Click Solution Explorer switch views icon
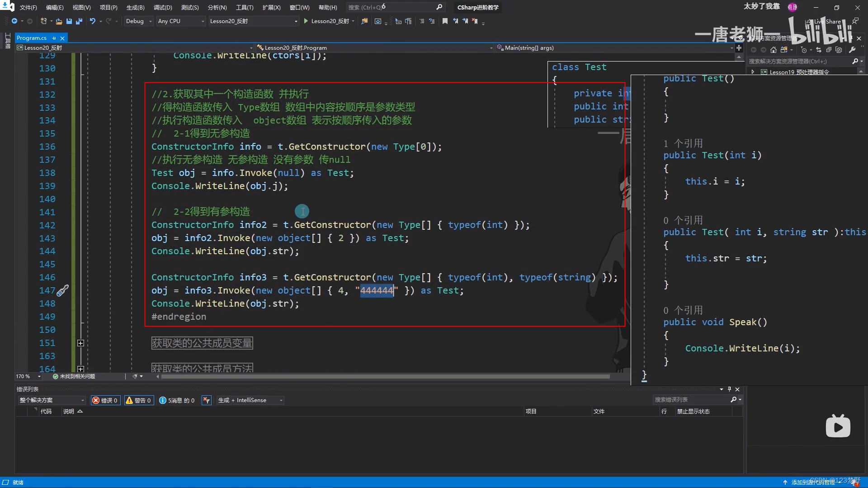The height and width of the screenshot is (488, 868). 784,50
